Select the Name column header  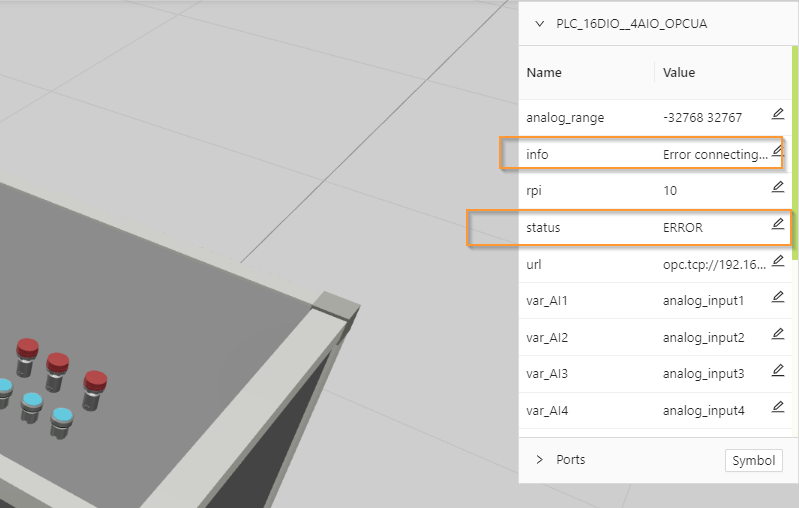(x=544, y=73)
